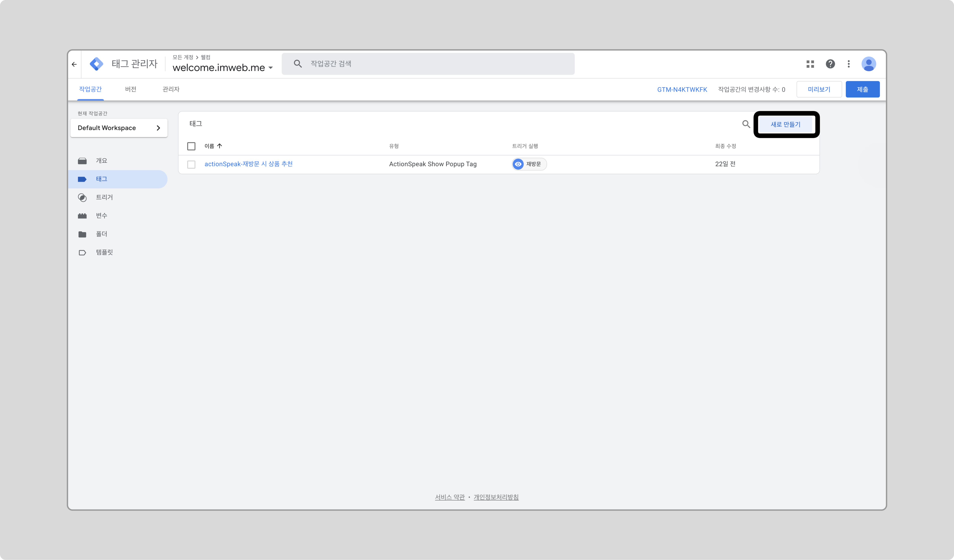Open the 서비스 약관 link
Viewport: 954px width, 560px height.
click(x=450, y=497)
